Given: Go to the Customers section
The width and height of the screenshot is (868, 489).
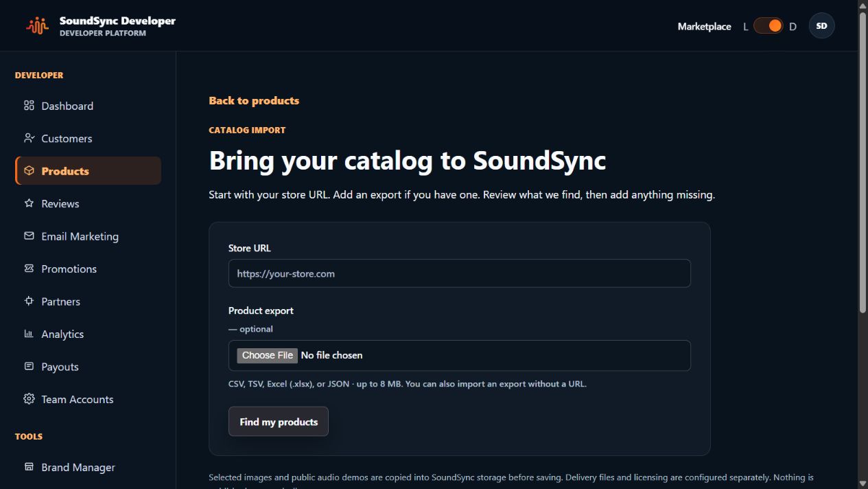Looking at the screenshot, I should [x=88, y=138].
